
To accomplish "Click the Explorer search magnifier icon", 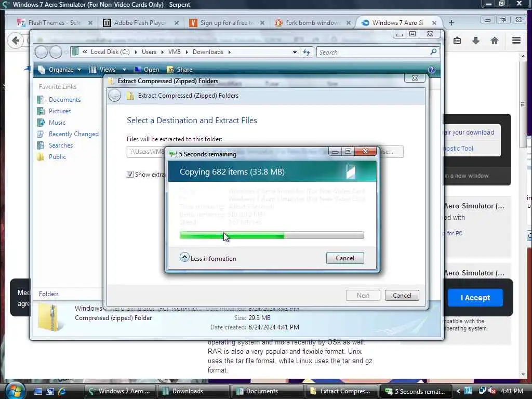I will click(x=433, y=52).
